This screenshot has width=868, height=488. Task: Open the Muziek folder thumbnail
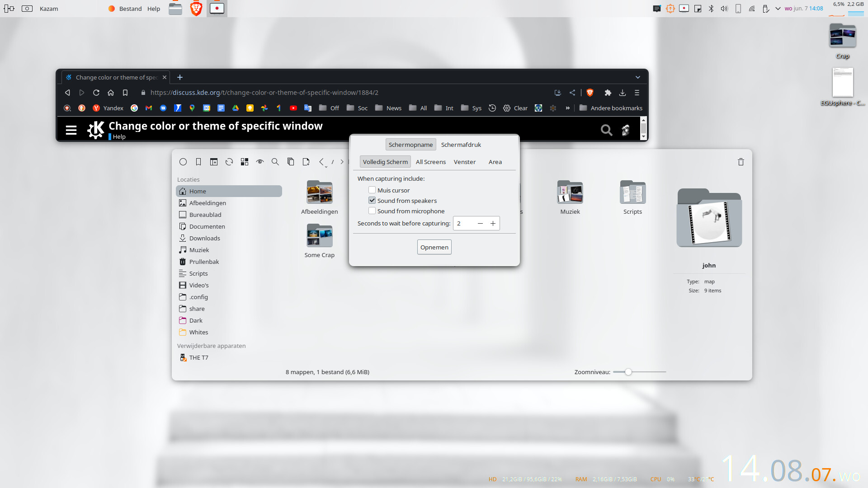click(x=570, y=192)
